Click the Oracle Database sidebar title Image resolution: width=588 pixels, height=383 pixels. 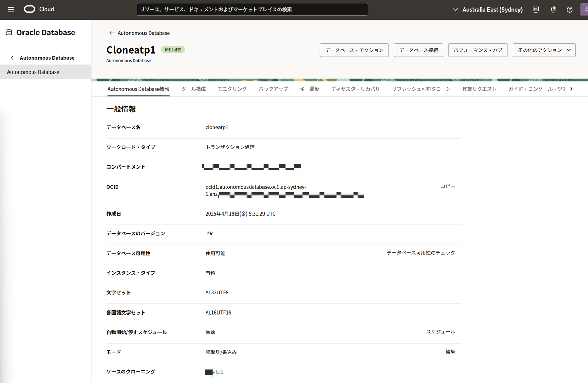(46, 32)
